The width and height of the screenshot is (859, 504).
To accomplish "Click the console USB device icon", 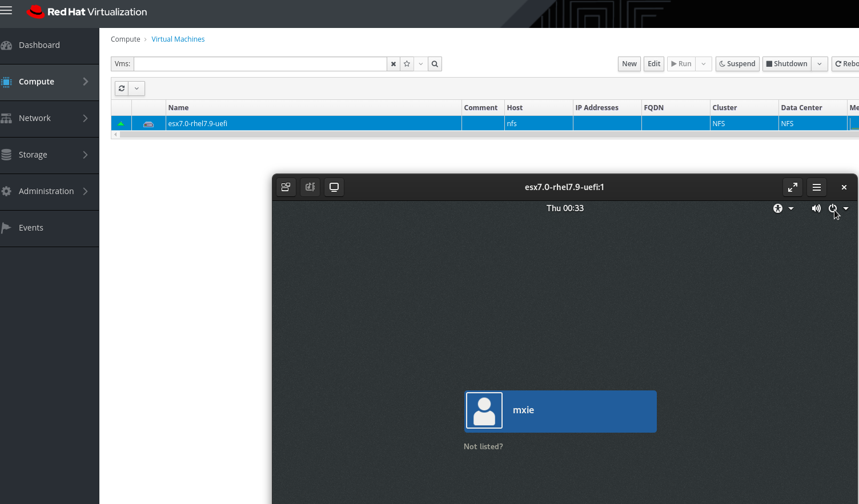I will [310, 187].
